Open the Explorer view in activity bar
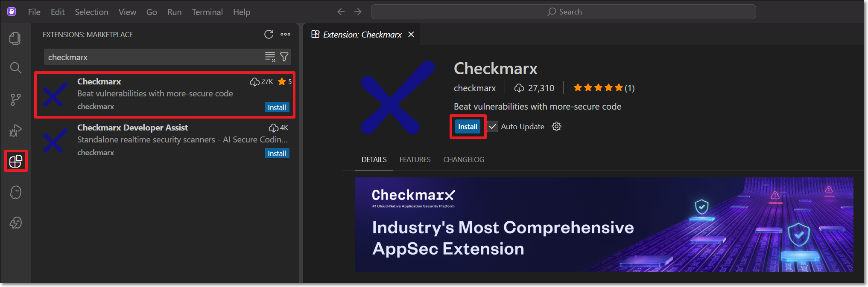This screenshot has height=287, width=868. click(x=15, y=38)
